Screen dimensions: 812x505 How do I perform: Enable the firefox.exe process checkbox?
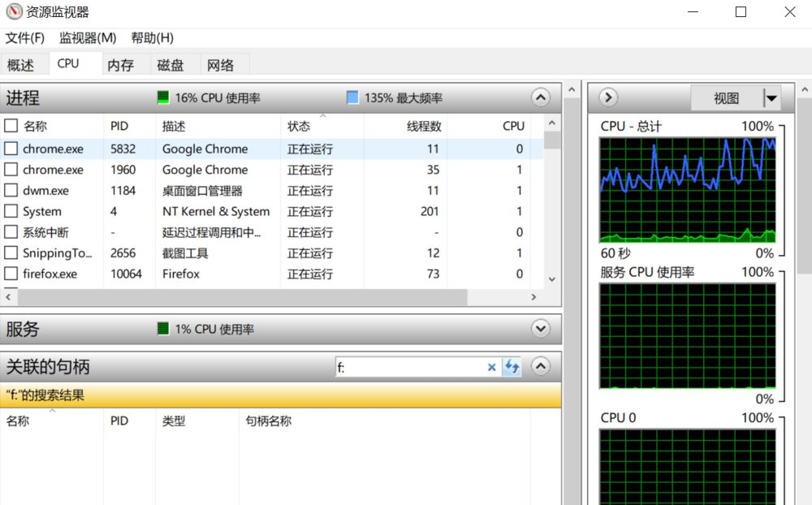pyautogui.click(x=11, y=274)
